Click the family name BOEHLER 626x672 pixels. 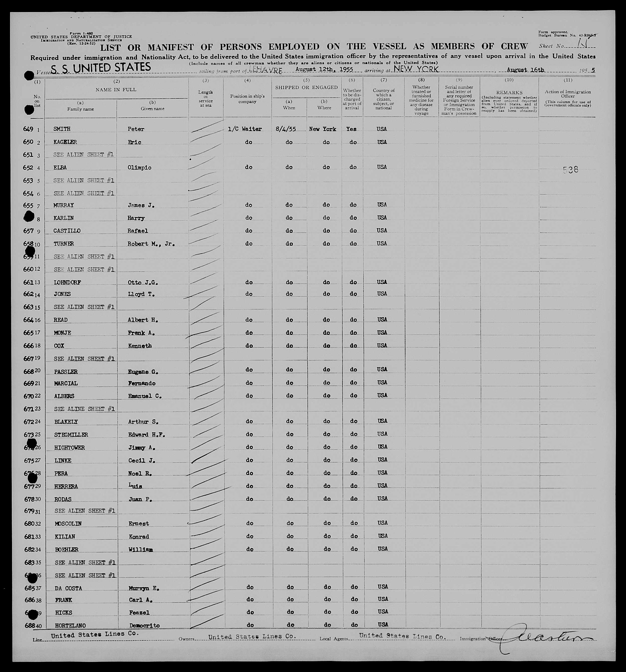click(66, 550)
